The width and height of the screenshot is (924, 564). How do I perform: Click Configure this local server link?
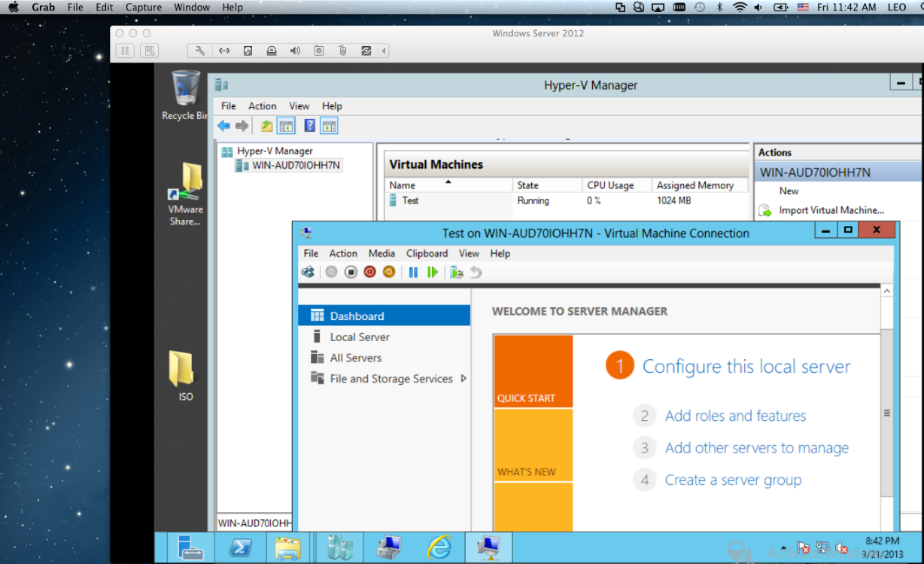(746, 367)
